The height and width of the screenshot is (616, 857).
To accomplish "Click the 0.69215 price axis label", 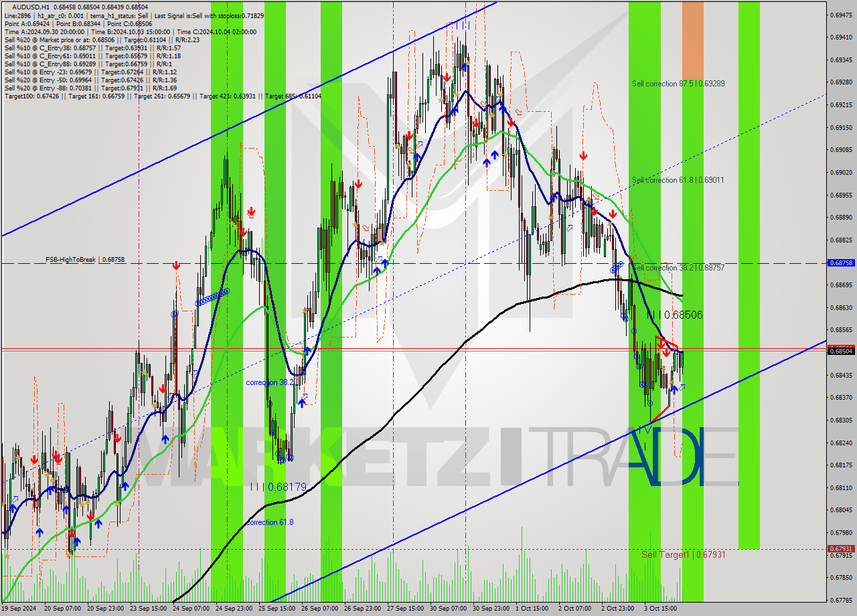I will tap(841, 105).
